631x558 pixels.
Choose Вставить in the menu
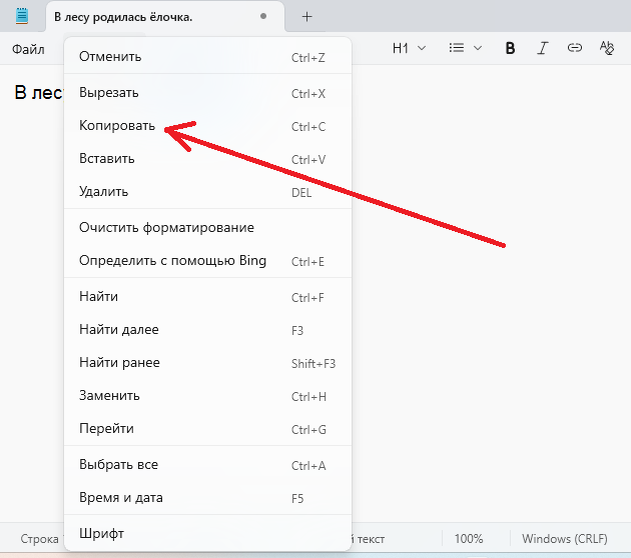(x=208, y=159)
